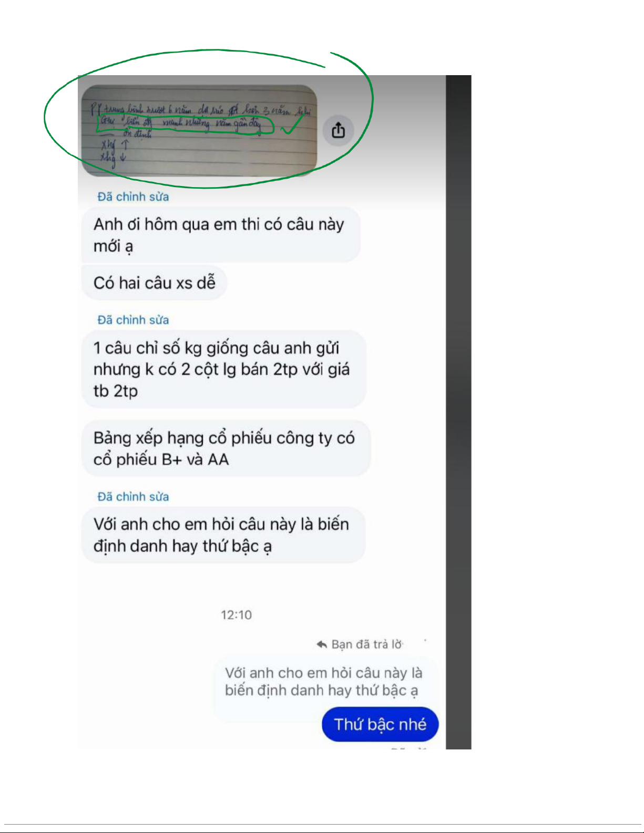Tap 'Đã chỉnh sửa' above the 'Với anh cho em hỏi' message
Viewport: 644px width, 833px height.
tap(133, 497)
